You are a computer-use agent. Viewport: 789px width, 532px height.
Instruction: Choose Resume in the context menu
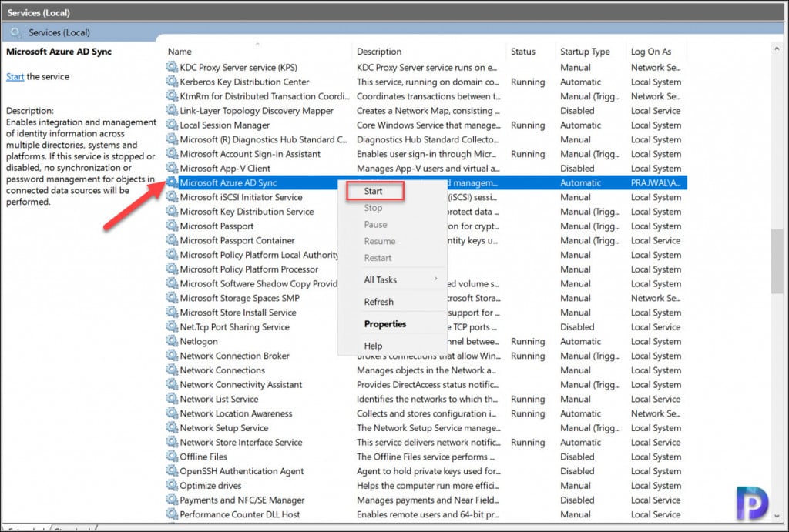click(x=379, y=241)
